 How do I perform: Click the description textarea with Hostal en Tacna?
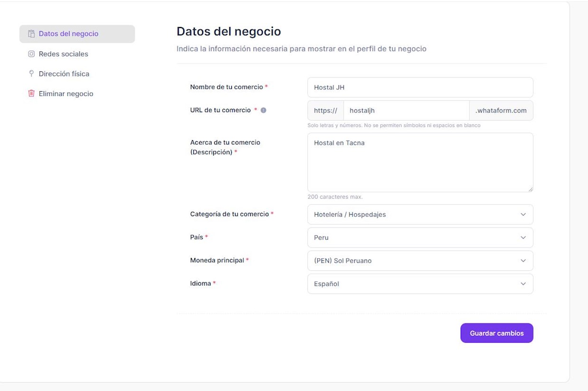[420, 162]
